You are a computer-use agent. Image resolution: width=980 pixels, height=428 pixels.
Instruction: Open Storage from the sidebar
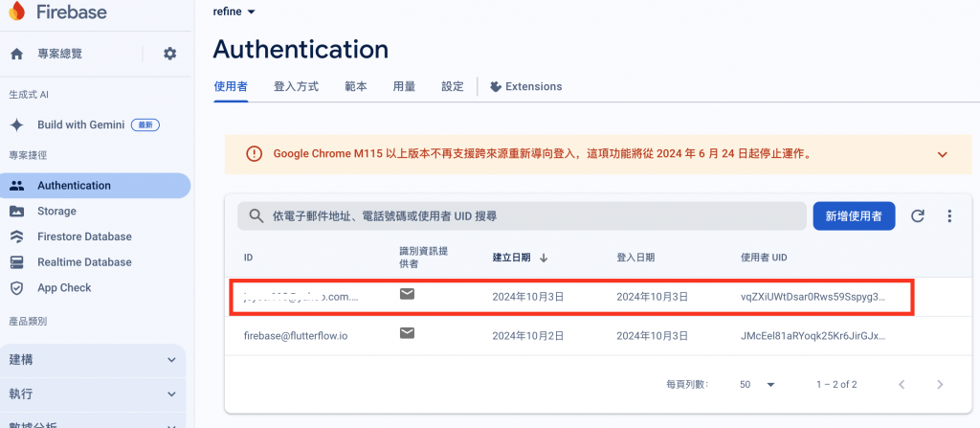tap(56, 212)
